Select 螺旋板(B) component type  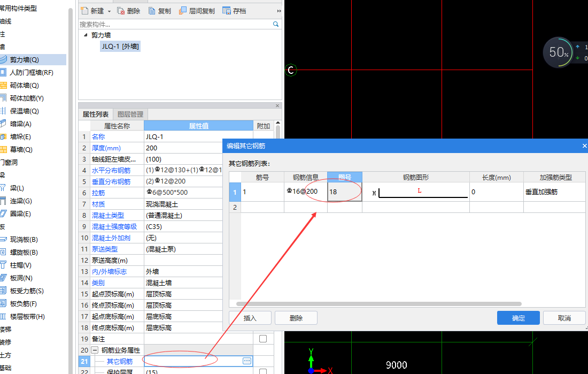(x=24, y=252)
